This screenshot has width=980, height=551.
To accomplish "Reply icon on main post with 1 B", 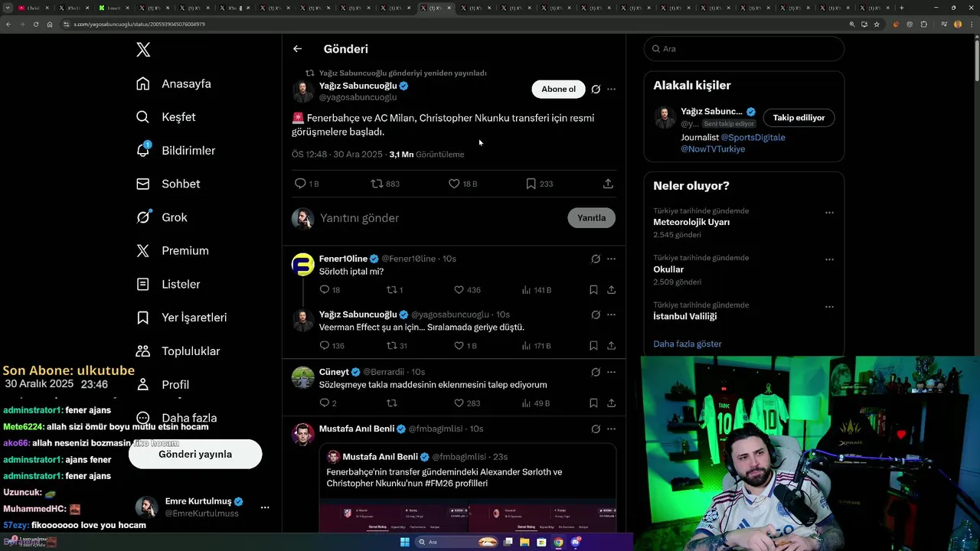I will (300, 184).
